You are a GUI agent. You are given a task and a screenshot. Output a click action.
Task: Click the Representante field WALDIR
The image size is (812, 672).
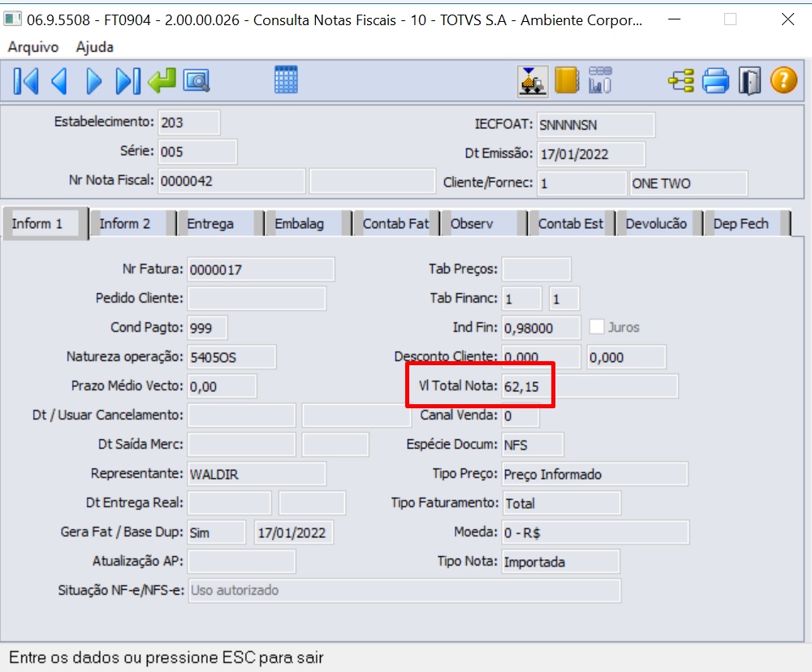[x=257, y=474]
